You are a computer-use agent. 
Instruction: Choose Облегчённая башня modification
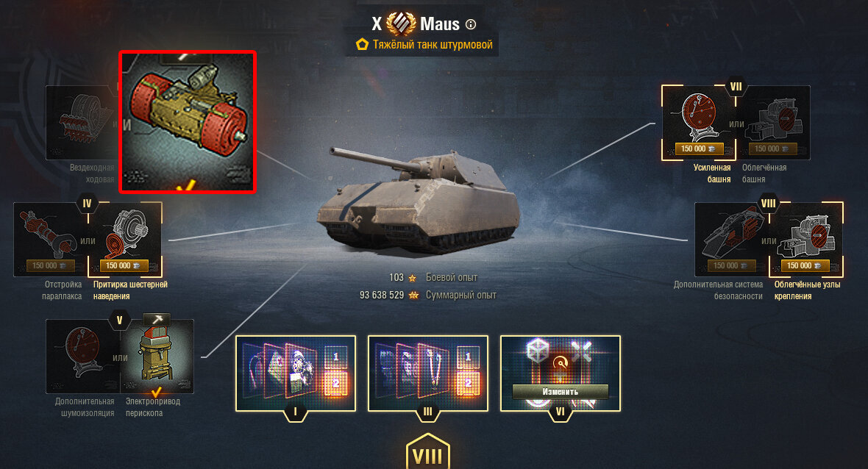[773, 123]
